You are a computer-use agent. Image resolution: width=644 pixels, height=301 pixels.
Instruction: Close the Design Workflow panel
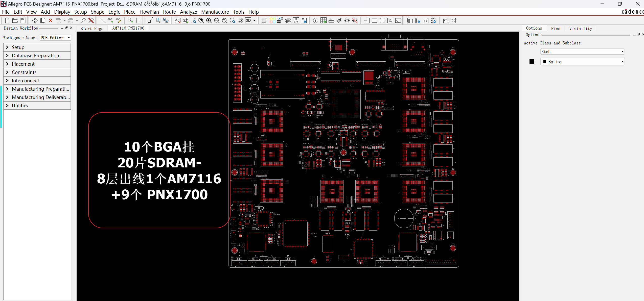(71, 28)
